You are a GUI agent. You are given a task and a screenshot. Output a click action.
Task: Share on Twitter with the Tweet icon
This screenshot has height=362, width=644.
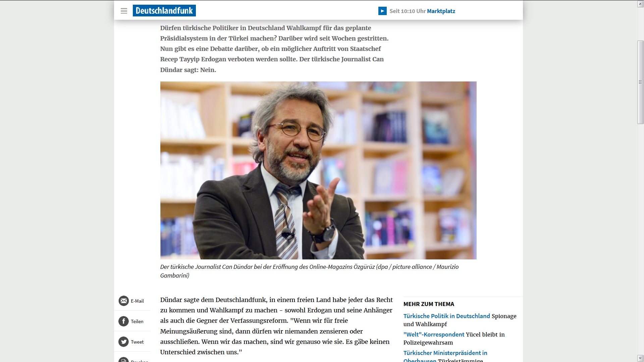[x=123, y=342]
